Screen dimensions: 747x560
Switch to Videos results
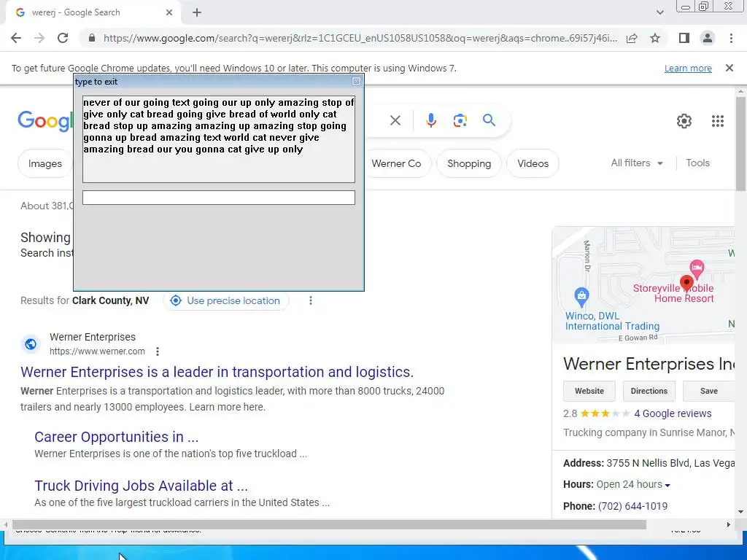point(533,163)
